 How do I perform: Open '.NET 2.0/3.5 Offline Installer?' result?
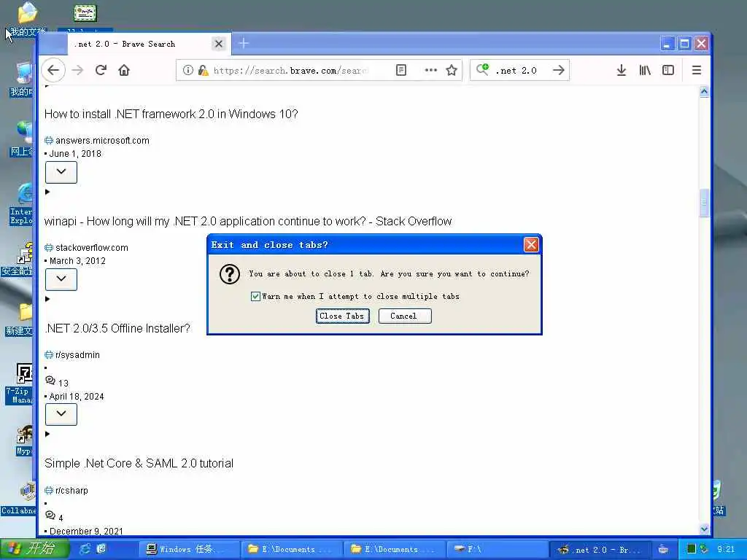point(117,329)
